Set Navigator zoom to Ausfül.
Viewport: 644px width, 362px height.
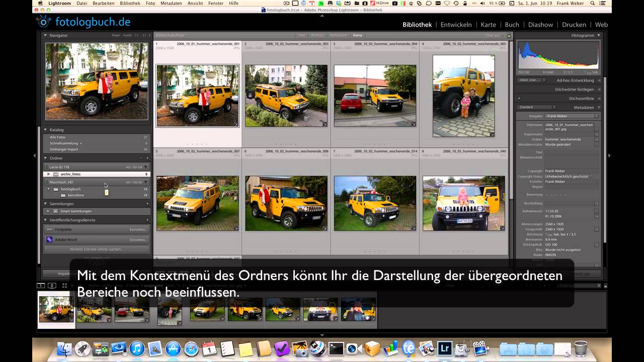pyautogui.click(x=127, y=36)
